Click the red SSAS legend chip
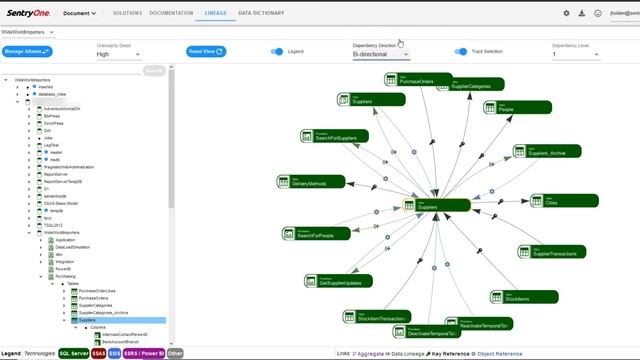The image size is (640, 360). point(98,353)
